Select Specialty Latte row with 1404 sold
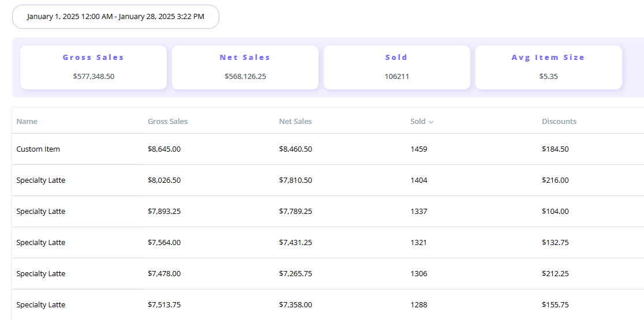Viewport: 644px width, 320px height. [x=41, y=180]
